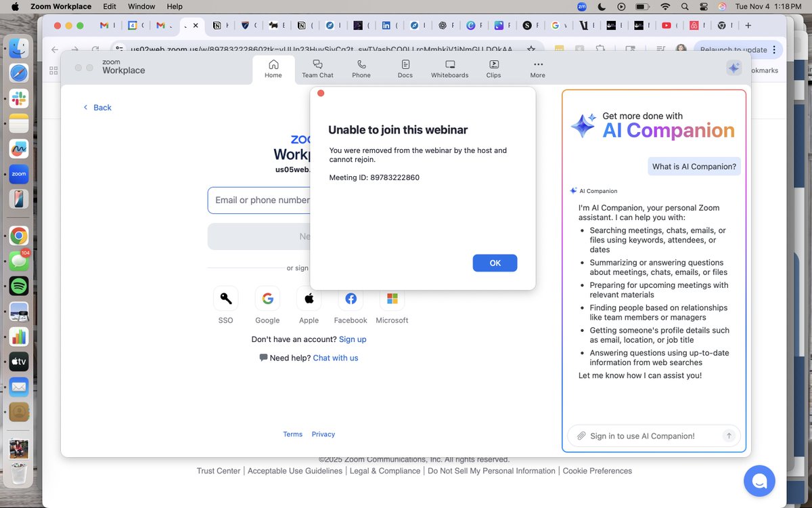Open Apple TV from the Dock
The image size is (812, 508).
point(19,362)
